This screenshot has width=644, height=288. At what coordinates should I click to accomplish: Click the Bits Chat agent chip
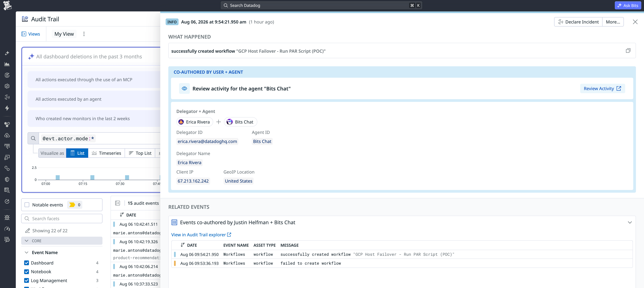pos(241,122)
